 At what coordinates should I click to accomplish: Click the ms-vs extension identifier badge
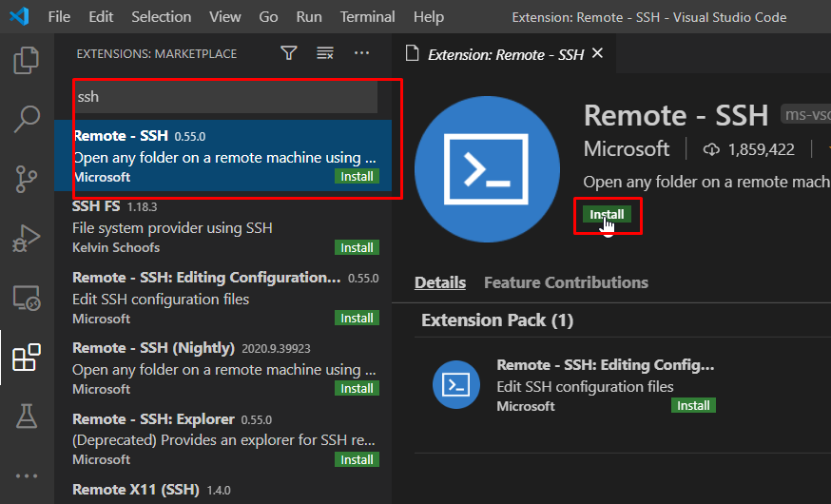[x=805, y=114]
